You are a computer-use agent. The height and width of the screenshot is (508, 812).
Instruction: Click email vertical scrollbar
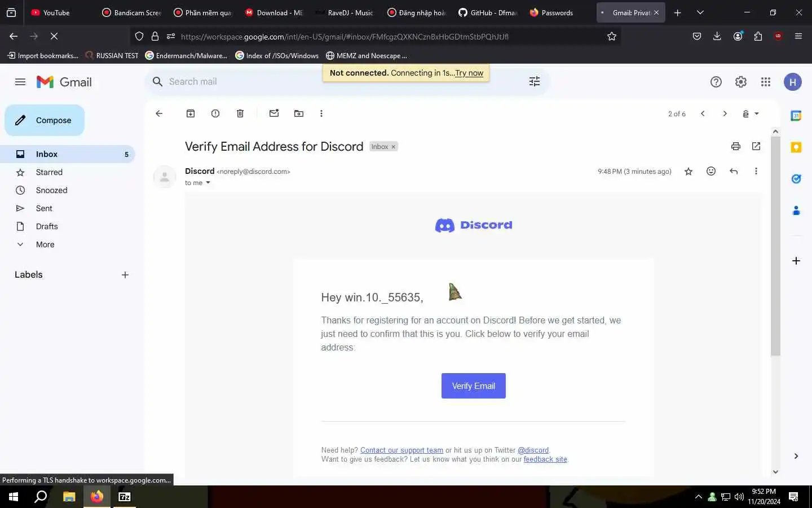775,246
